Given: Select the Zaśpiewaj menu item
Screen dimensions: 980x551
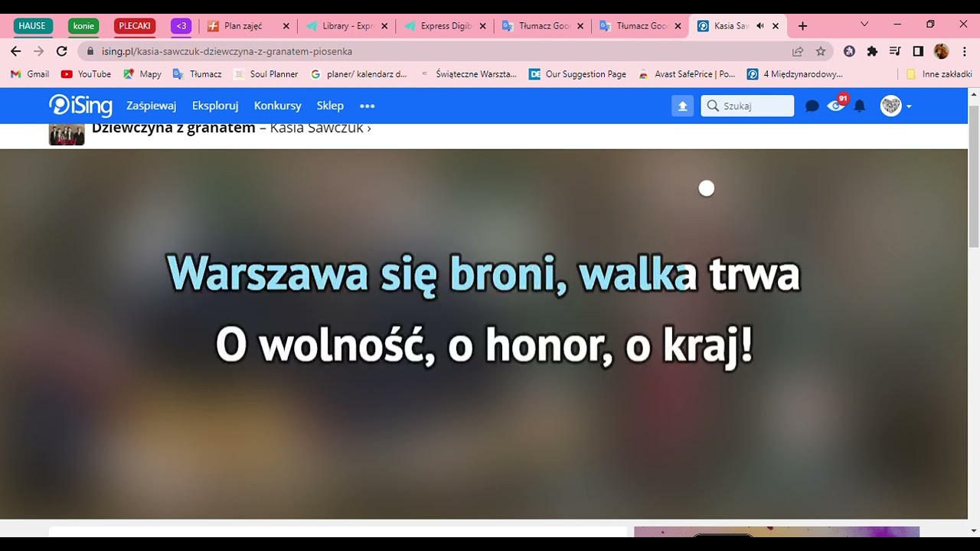Looking at the screenshot, I should (152, 106).
